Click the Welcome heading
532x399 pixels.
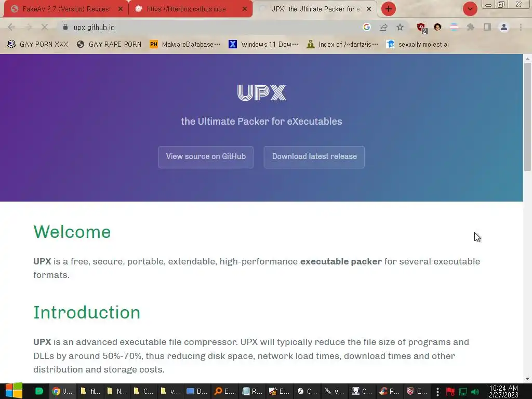tap(72, 232)
